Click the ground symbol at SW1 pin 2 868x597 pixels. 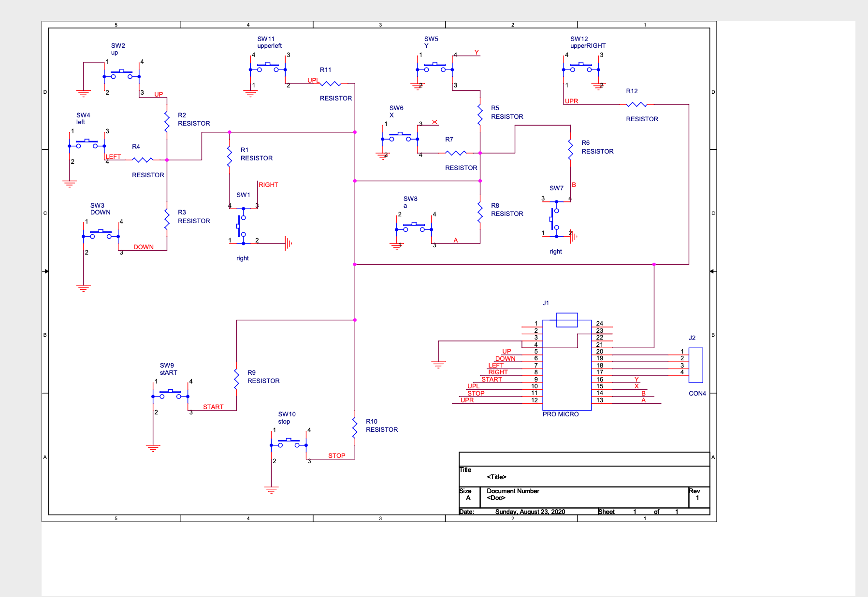coord(289,243)
